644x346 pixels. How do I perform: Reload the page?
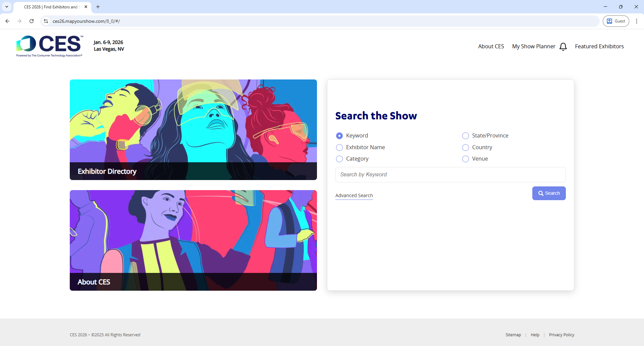(x=31, y=21)
